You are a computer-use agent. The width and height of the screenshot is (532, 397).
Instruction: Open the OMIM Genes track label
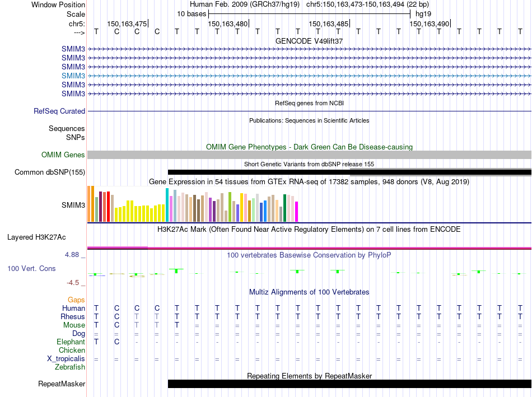63,155
